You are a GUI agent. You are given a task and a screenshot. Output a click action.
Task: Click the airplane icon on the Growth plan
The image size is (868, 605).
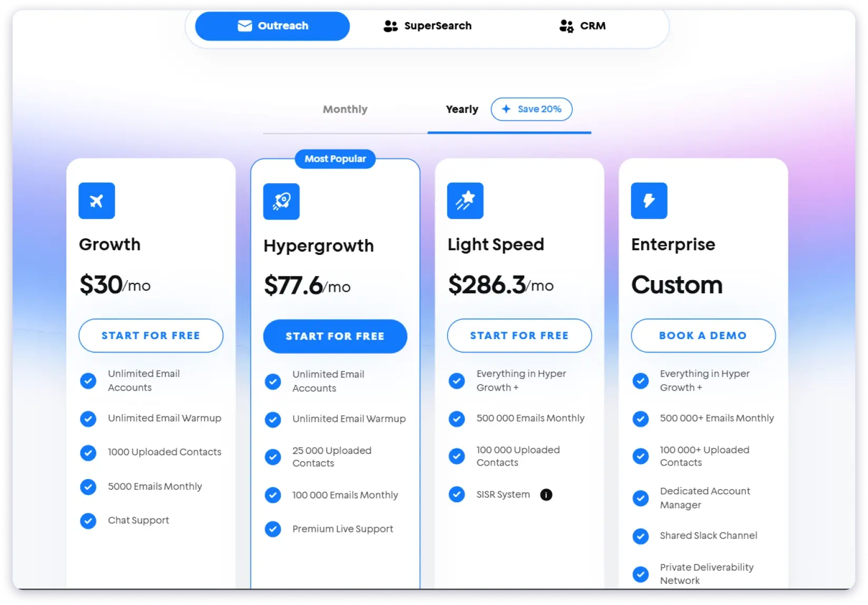(96, 201)
